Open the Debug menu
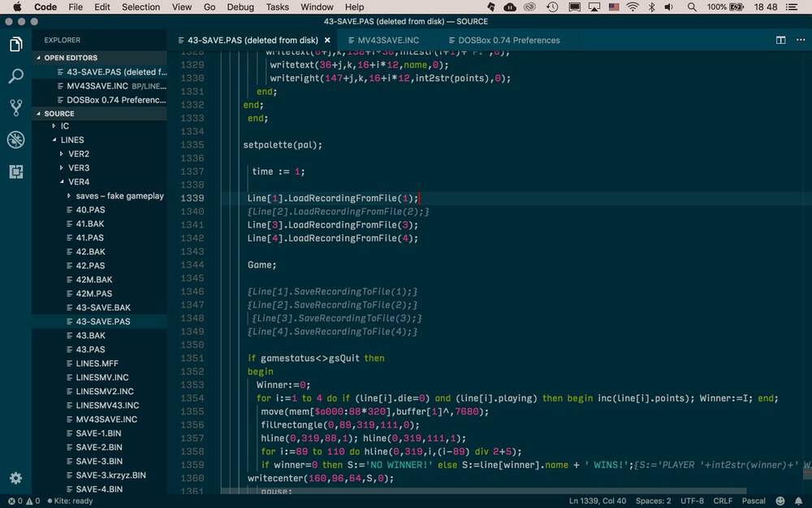 [240, 7]
